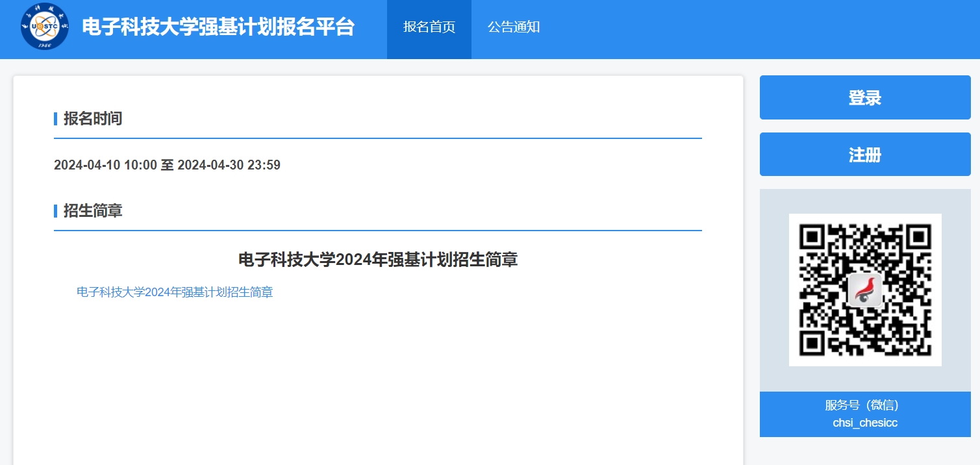Click the 招生简章 section heading
980x465 pixels.
[93, 211]
